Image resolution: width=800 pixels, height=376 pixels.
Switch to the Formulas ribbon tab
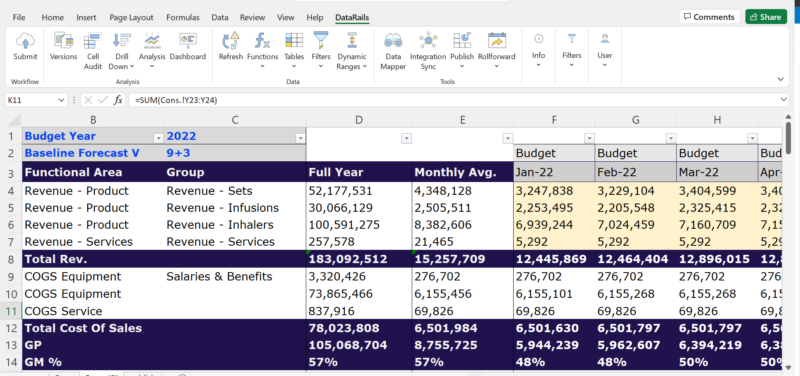coord(183,17)
